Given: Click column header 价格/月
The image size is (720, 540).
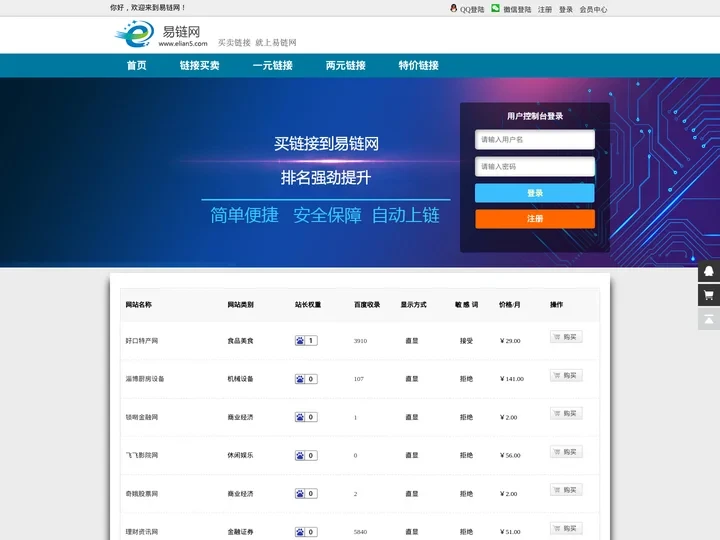Looking at the screenshot, I should (510, 304).
